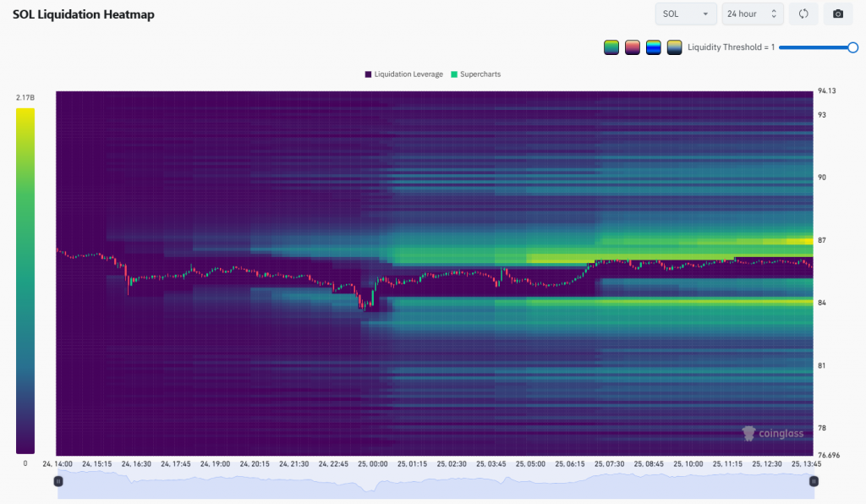Image resolution: width=866 pixels, height=504 pixels.
Task: Open the 24 hour timeframe selector
Action: 752,14
